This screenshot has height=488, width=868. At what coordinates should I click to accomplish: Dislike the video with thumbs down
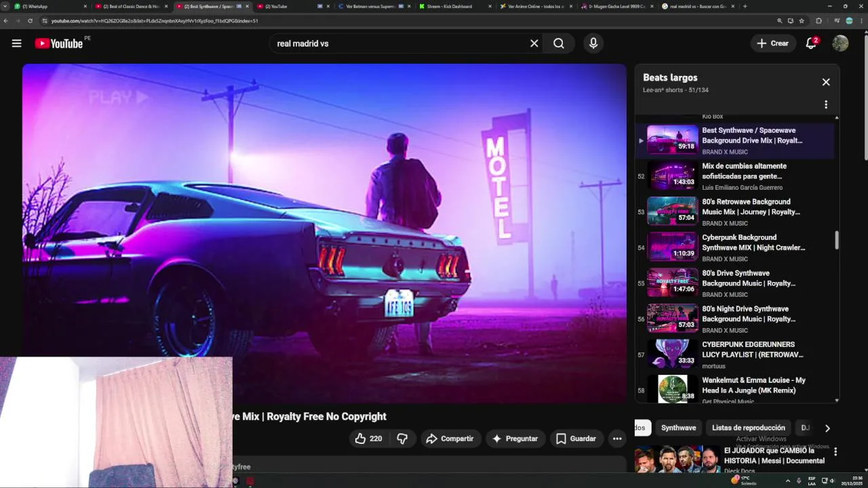(x=402, y=439)
